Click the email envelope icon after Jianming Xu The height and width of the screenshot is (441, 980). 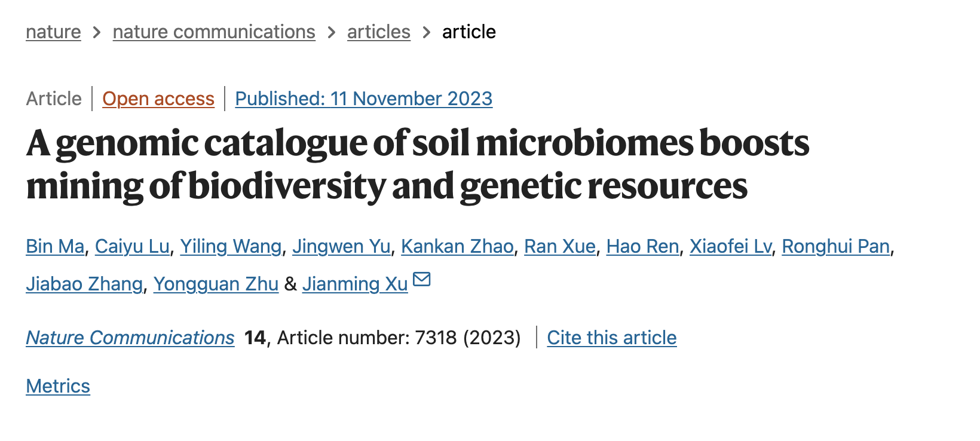coord(422,279)
